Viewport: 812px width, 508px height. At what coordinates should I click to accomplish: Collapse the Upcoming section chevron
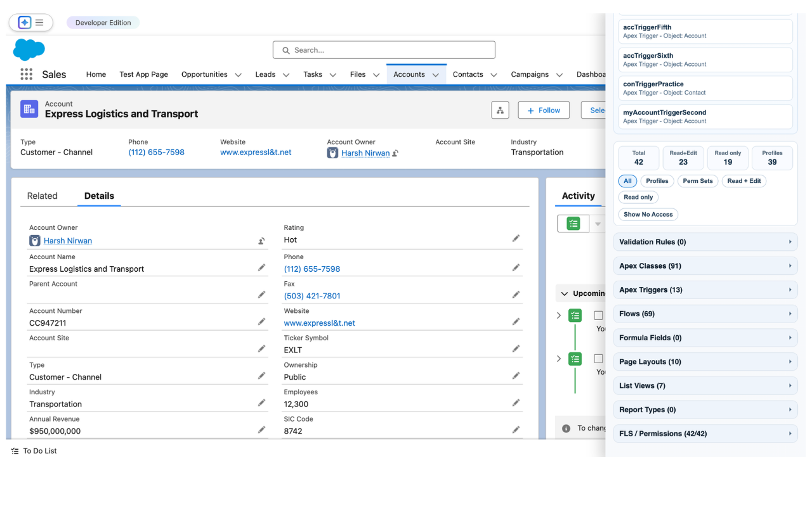[564, 293]
